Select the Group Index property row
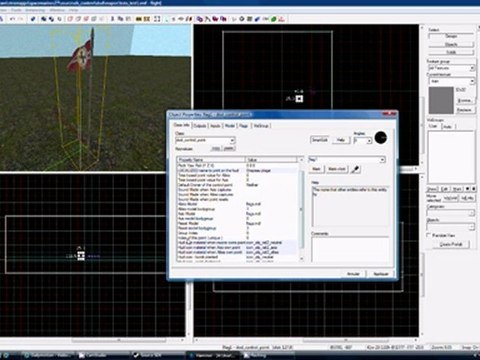Screen dimensions: 480x360 [x=237, y=233]
